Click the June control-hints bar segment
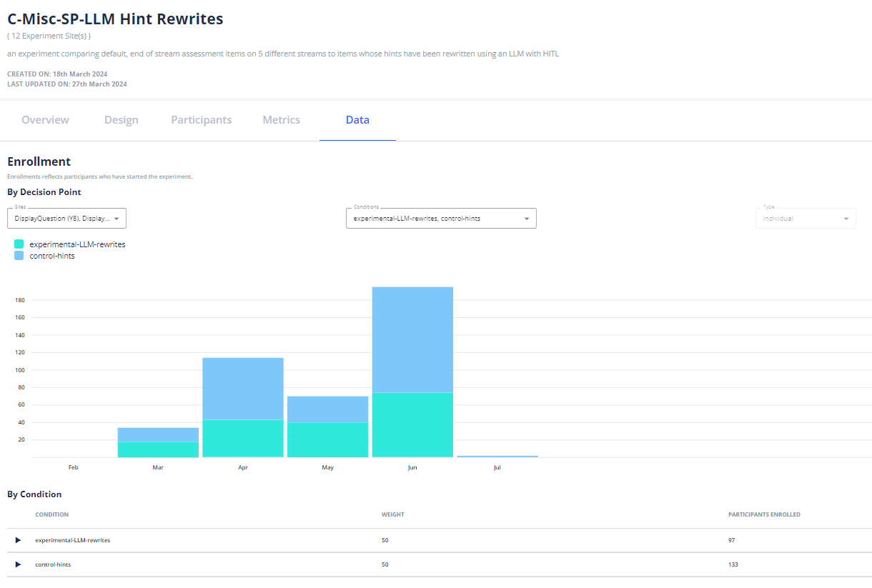Viewport: 872px width, 588px height. coord(412,339)
